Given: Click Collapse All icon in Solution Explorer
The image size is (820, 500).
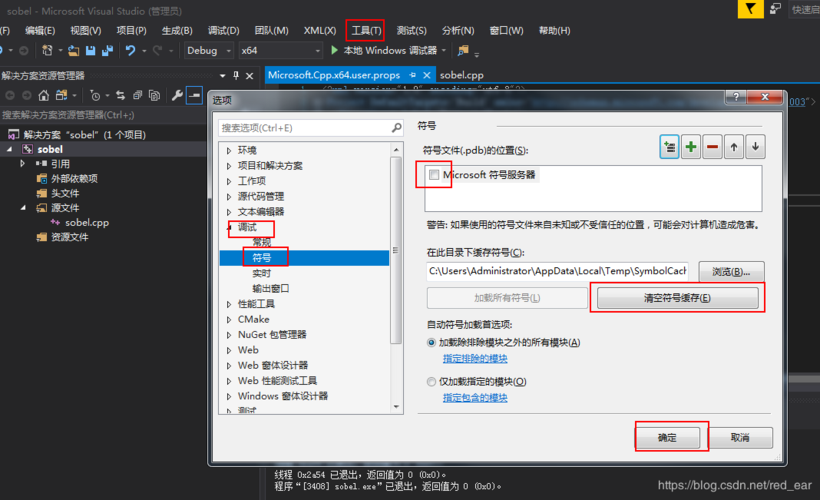Looking at the screenshot, I should pos(138,95).
